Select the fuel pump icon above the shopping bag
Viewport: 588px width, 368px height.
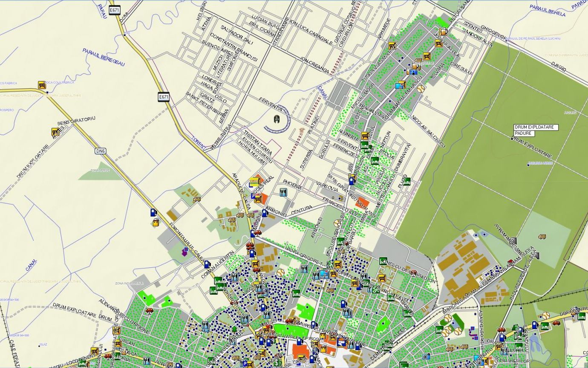point(153,212)
